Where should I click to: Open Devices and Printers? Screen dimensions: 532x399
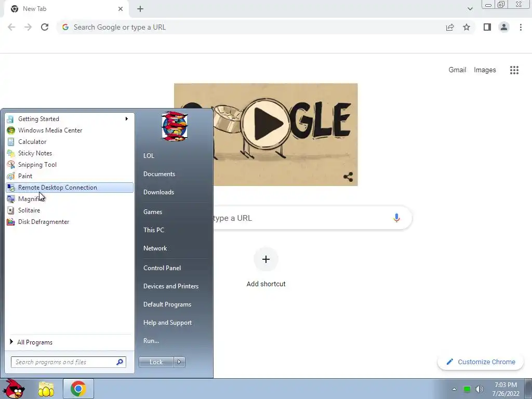[x=170, y=286]
